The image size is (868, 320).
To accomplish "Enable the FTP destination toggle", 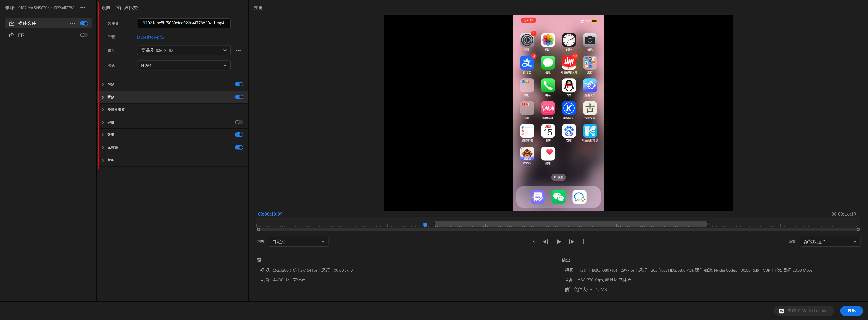I will click(84, 35).
